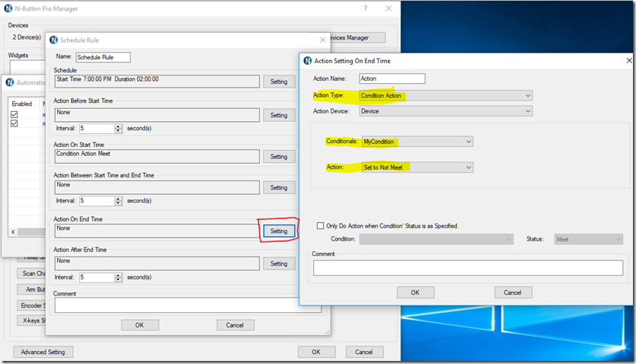Viewport: 636px width, 364px height.
Task: Click the Condition Action Meet field
Action: (157, 156)
